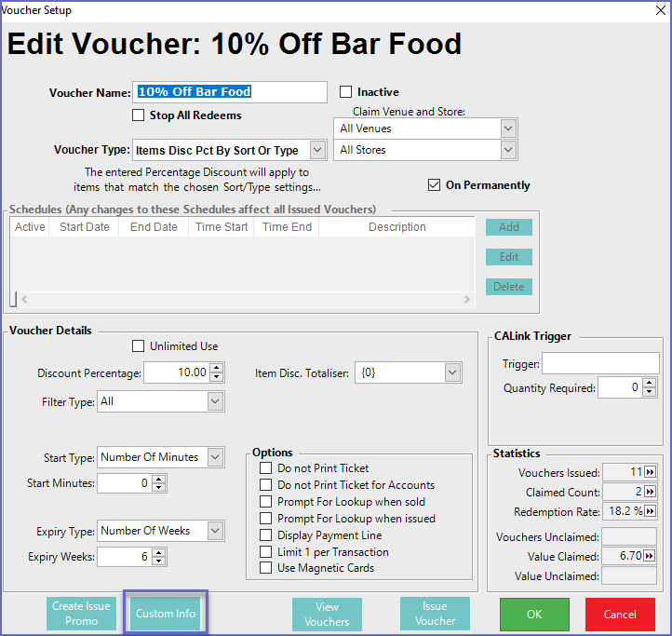Check the Unlimited Use box

pos(139,346)
